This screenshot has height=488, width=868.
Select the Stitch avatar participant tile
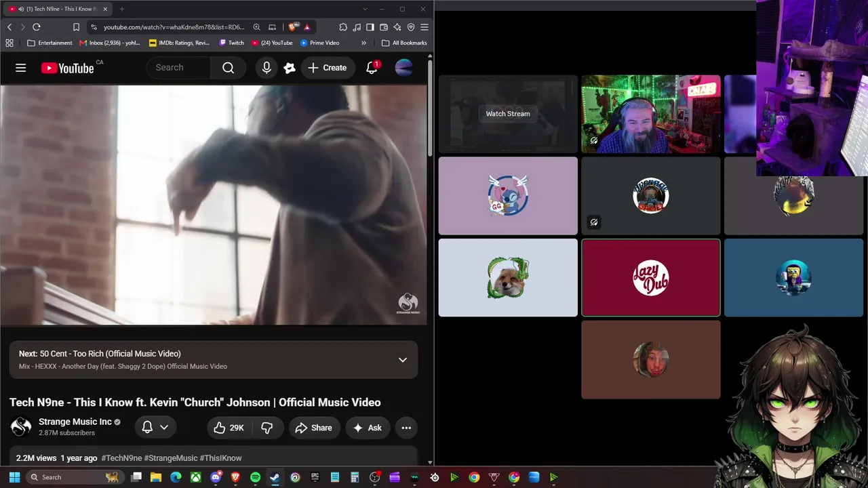(x=508, y=196)
